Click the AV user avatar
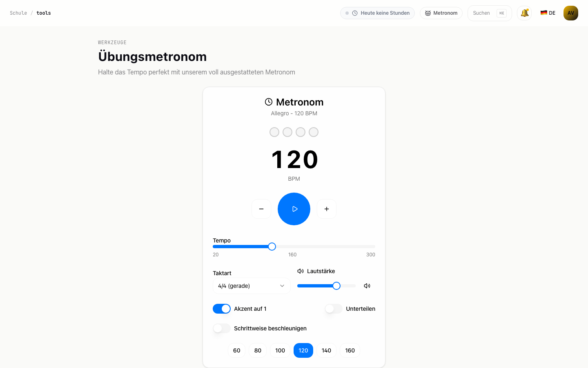588x368 pixels. [571, 13]
